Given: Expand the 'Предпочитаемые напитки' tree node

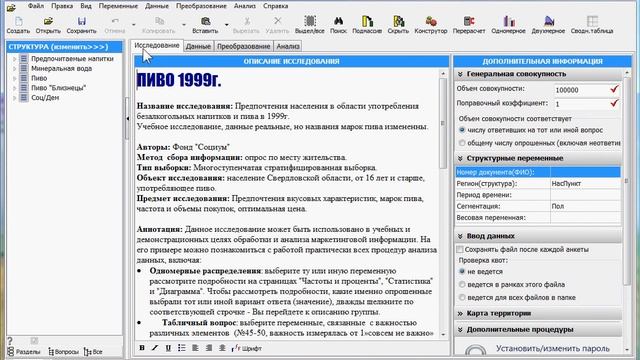Looking at the screenshot, I should [15, 59].
